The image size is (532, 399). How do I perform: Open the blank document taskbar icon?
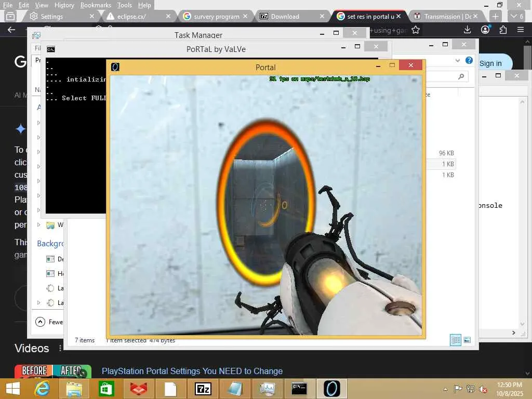170,389
